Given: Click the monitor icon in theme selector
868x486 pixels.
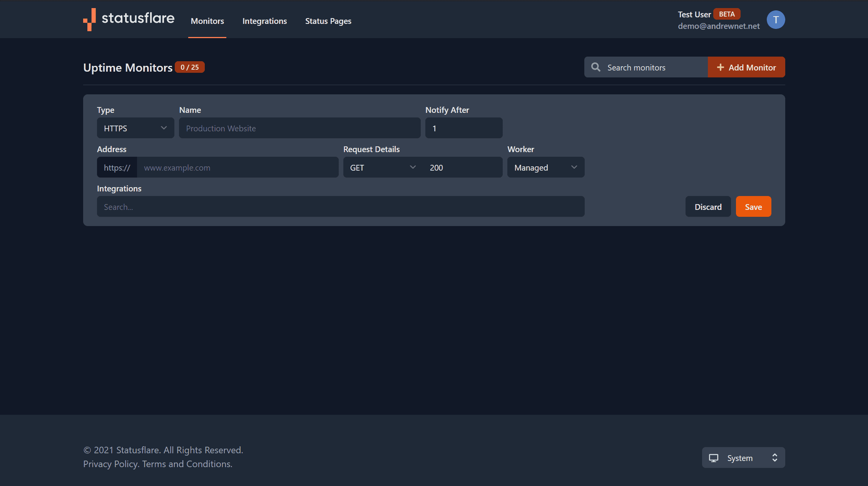Looking at the screenshot, I should coord(713,458).
